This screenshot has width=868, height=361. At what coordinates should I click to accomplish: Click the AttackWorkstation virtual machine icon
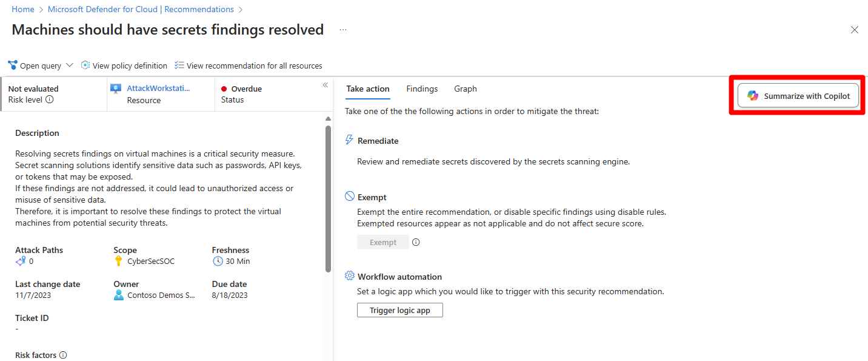click(116, 89)
